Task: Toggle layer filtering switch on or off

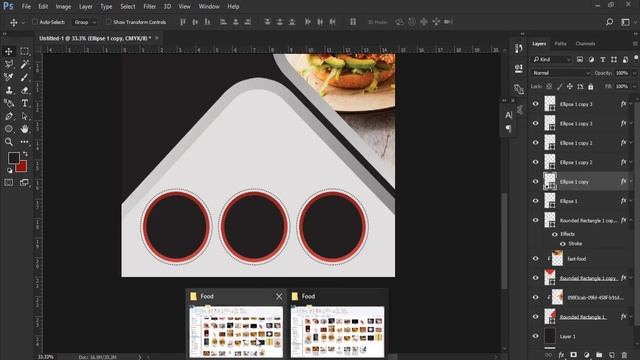Action: (x=636, y=59)
